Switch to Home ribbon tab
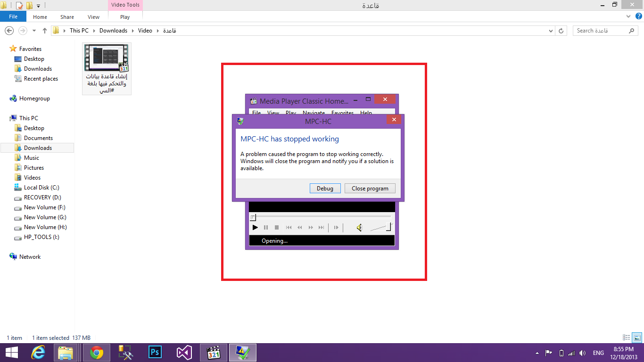 (40, 17)
